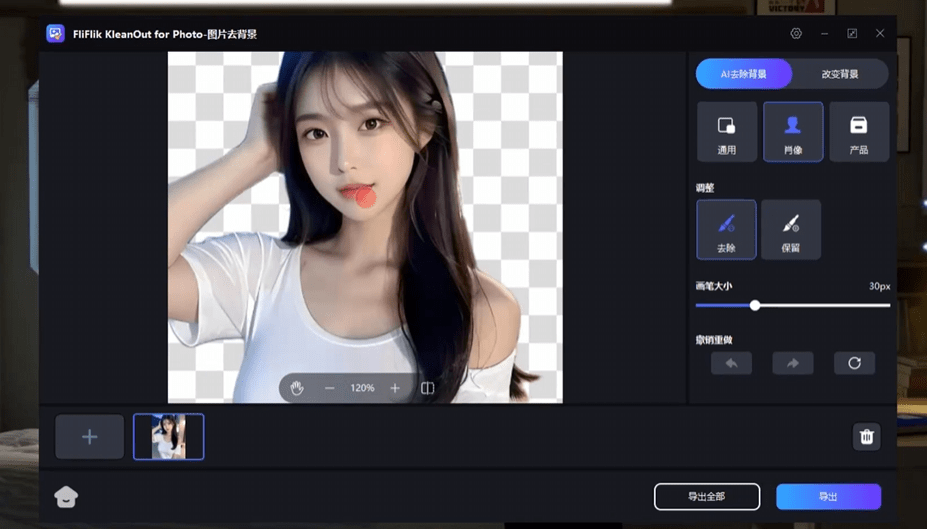Switch to the AI去除背景 tab
This screenshot has height=529, width=927.
click(744, 74)
